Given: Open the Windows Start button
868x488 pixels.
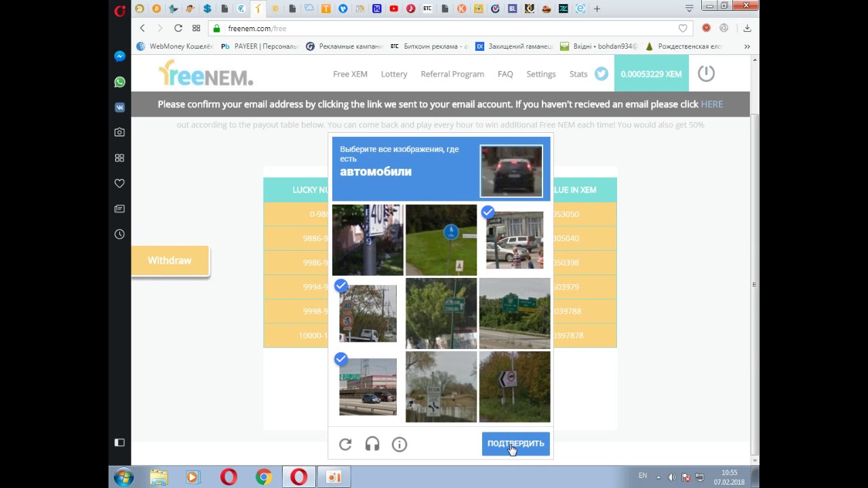Looking at the screenshot, I should (123, 477).
